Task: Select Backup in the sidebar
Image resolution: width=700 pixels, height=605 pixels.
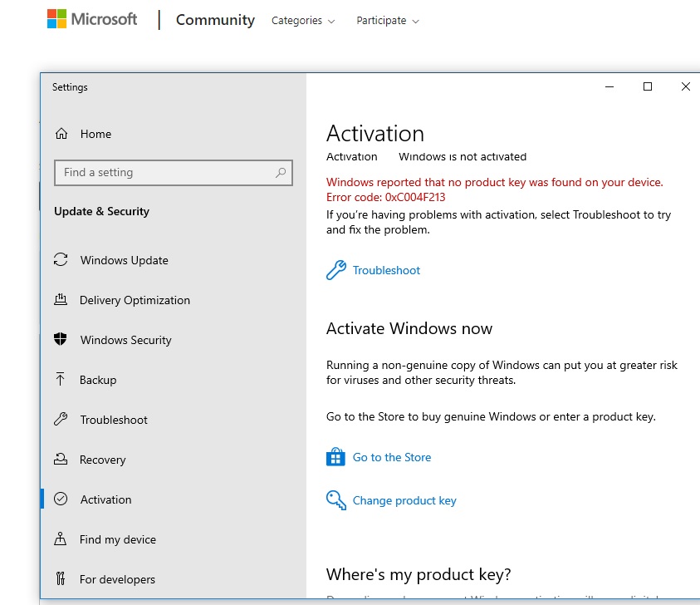Action: pyautogui.click(x=98, y=380)
